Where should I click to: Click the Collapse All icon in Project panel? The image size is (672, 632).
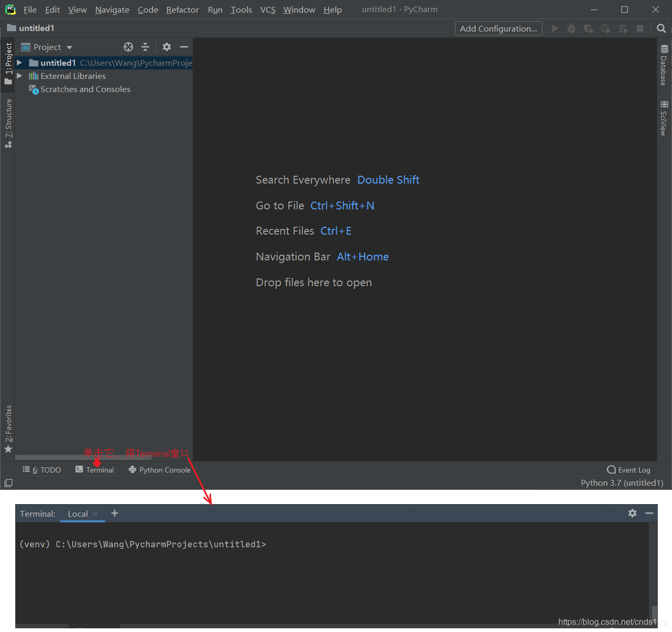[x=145, y=47]
